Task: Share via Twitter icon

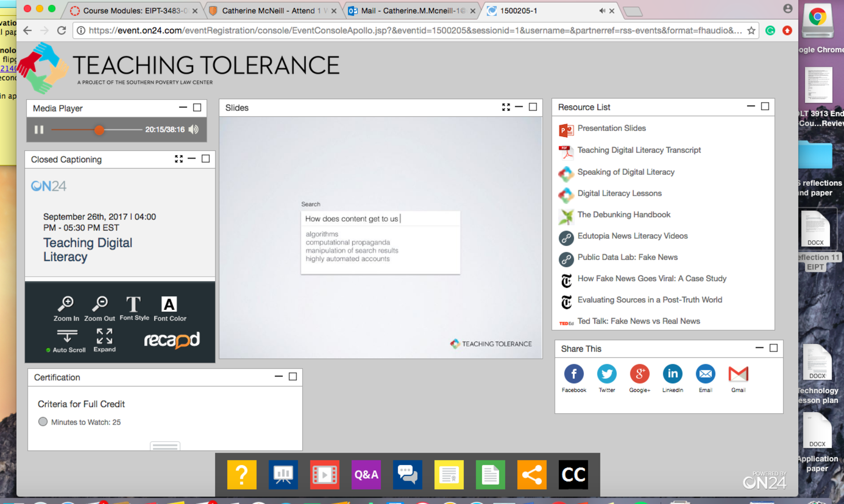Action: click(x=607, y=374)
